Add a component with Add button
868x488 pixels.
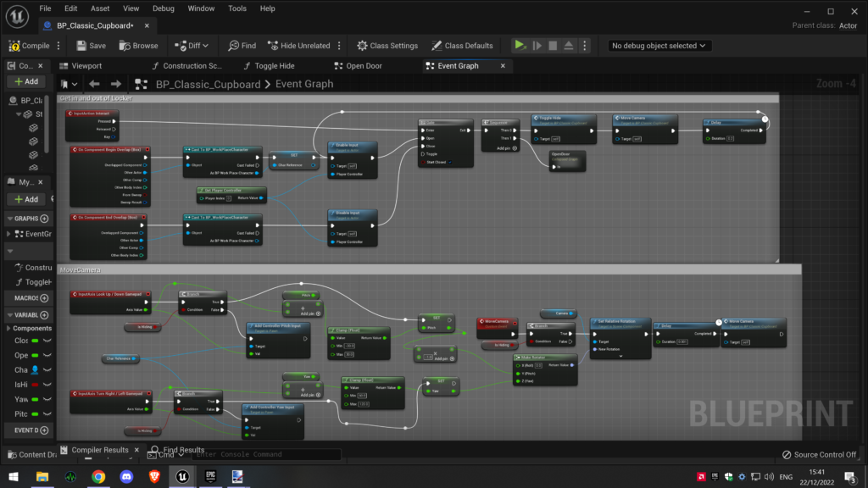pos(26,82)
